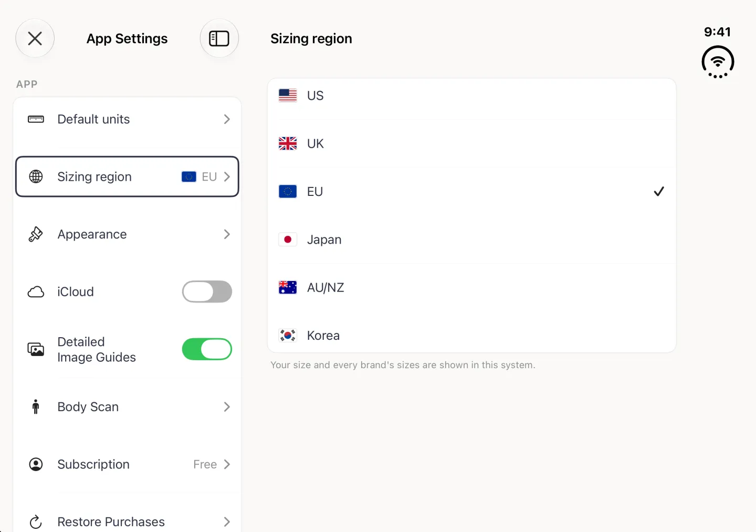
Task: Click the Japan flag icon
Action: tap(288, 239)
